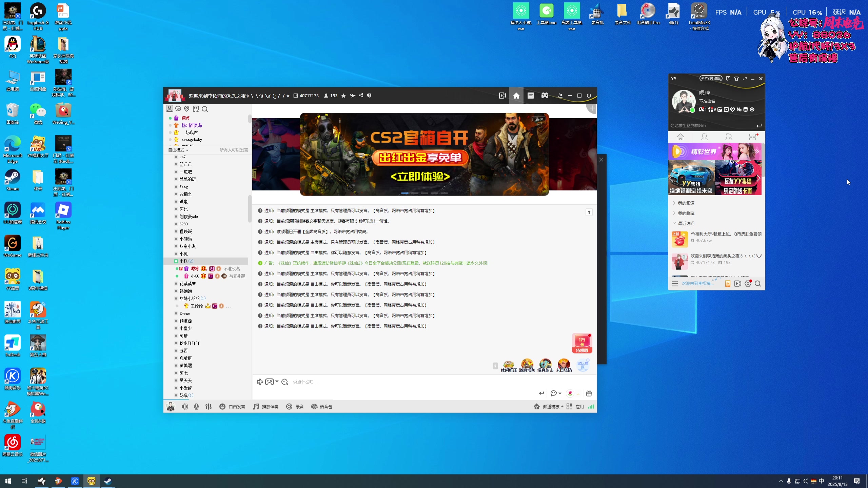Viewport: 868px width, 488px height.
Task: Open the location pin icon above user list
Action: (x=187, y=109)
